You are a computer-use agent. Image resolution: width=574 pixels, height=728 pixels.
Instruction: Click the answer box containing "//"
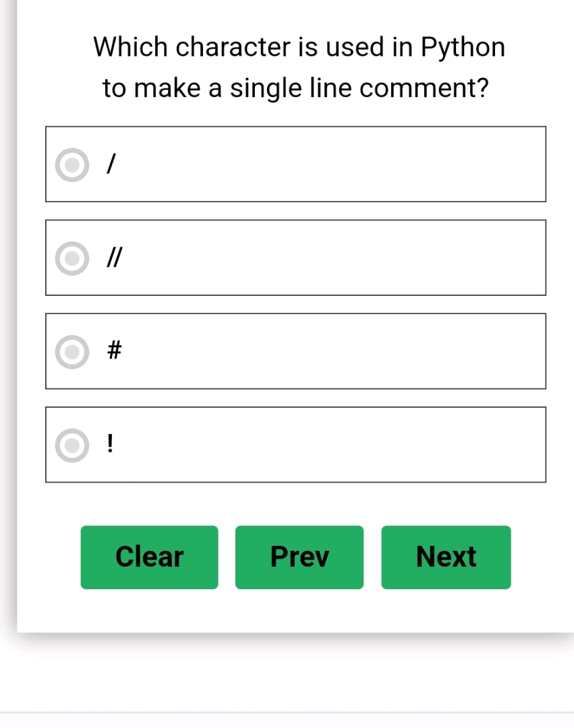tap(295, 256)
